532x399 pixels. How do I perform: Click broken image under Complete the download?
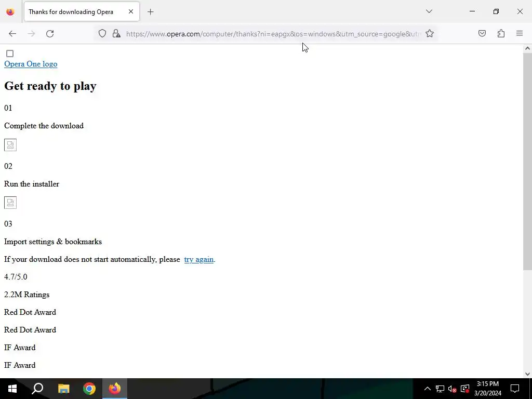coord(10,145)
